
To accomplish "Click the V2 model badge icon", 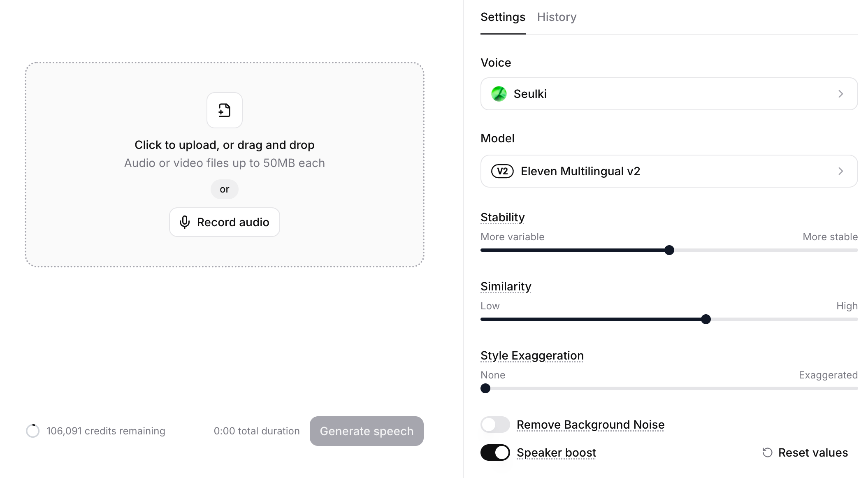I will pos(502,171).
